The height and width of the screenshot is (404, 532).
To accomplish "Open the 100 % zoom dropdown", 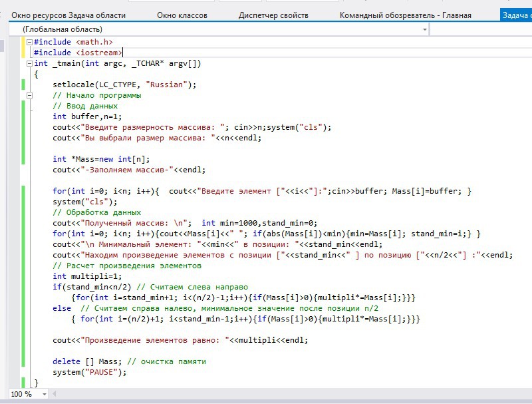I will click(45, 394).
